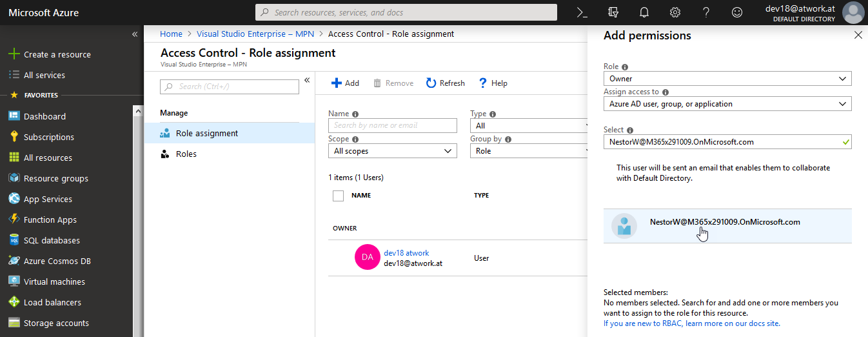
Task: Close the Add permissions panel
Action: [x=858, y=36]
